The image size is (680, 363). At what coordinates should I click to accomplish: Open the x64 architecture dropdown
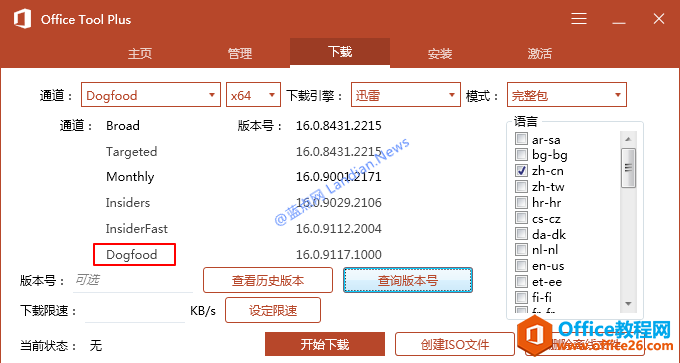(253, 95)
